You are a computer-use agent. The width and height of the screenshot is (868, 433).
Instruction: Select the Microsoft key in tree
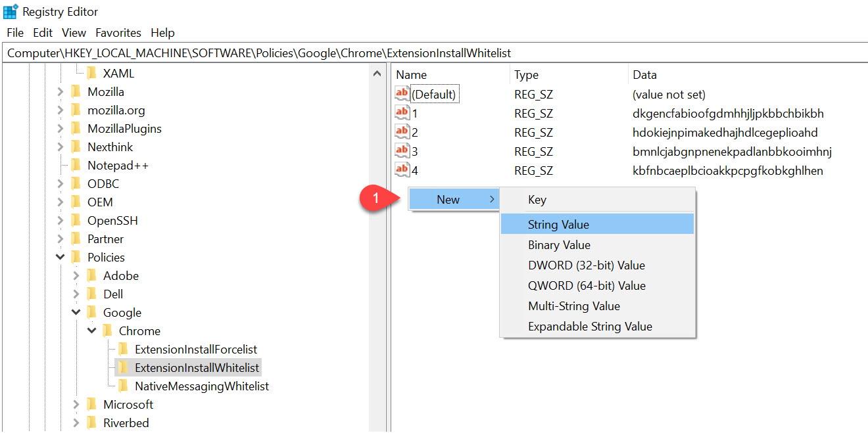128,404
